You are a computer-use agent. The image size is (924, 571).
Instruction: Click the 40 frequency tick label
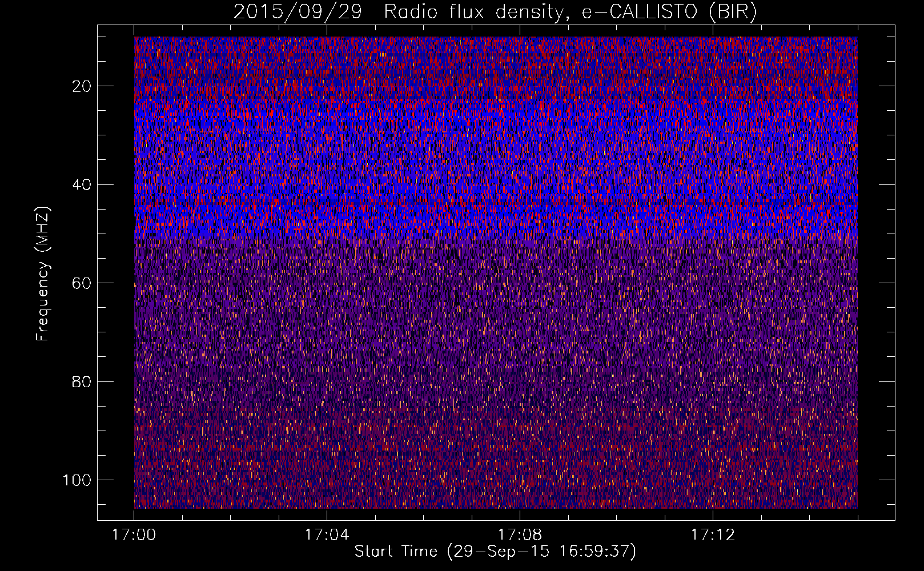click(x=82, y=184)
